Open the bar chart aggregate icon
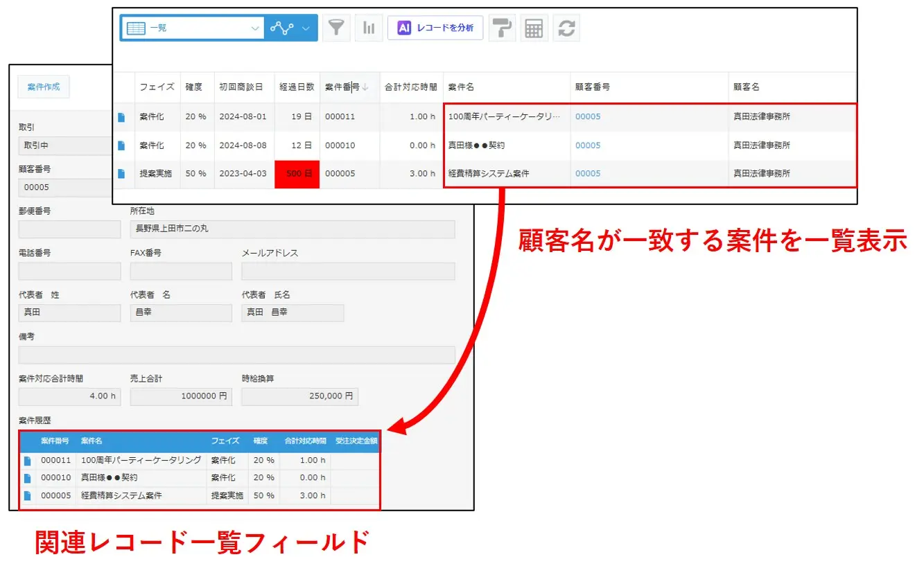924x575 pixels. 369,28
